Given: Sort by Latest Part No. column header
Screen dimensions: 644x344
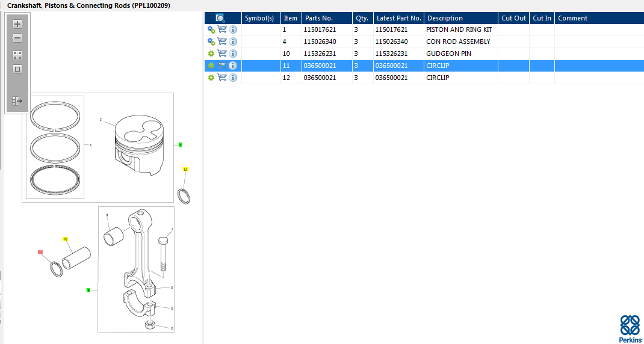Looking at the screenshot, I should [x=399, y=18].
